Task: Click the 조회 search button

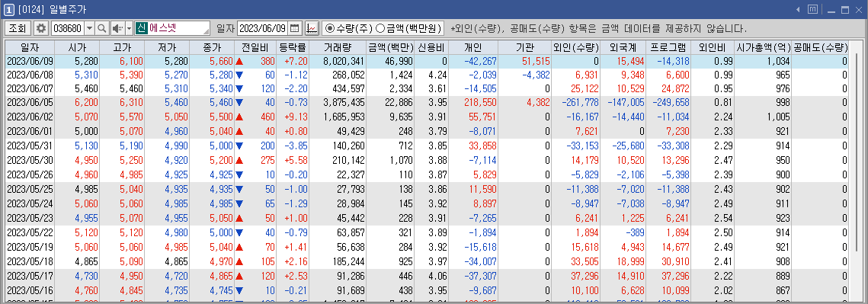Action: (18, 27)
